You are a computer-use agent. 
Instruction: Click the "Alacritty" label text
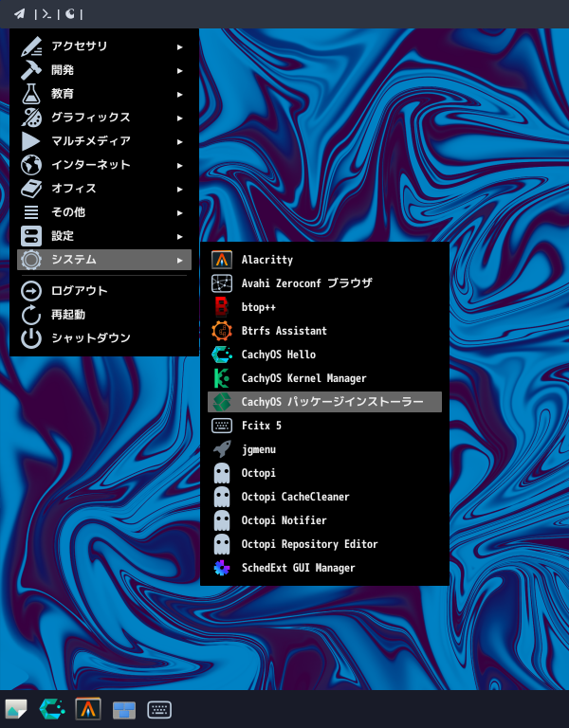point(267,260)
